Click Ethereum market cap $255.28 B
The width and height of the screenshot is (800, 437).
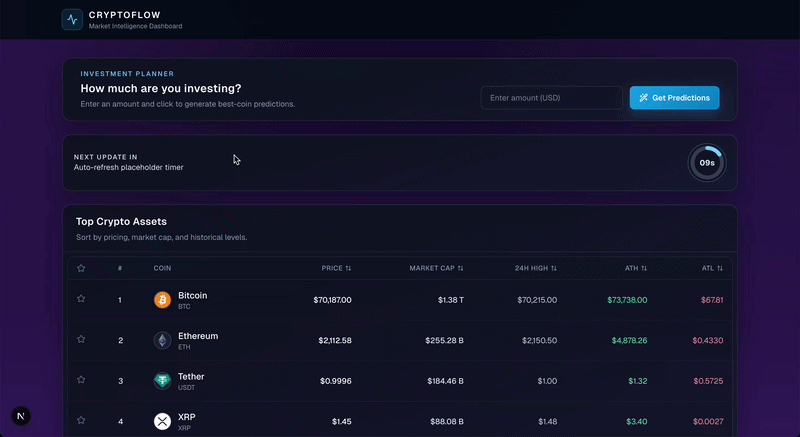(x=444, y=340)
